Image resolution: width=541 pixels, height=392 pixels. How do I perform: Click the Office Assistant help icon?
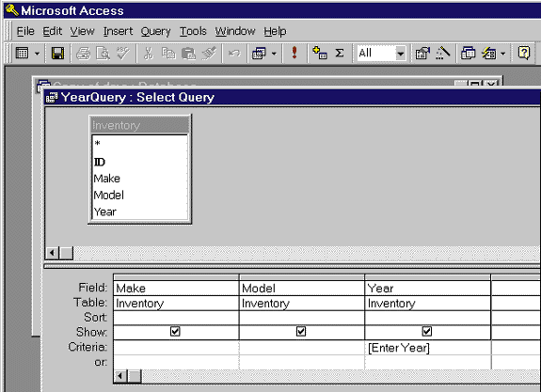(x=524, y=53)
